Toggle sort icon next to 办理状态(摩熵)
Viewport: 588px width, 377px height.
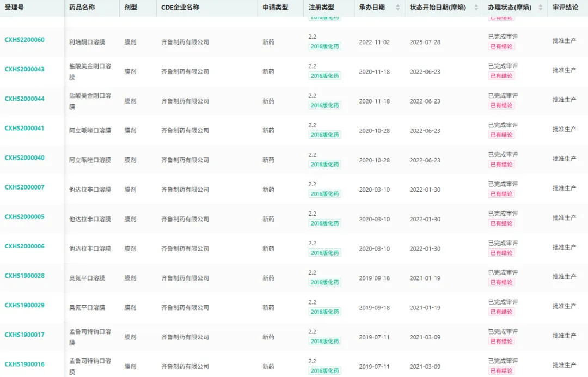(541, 8)
